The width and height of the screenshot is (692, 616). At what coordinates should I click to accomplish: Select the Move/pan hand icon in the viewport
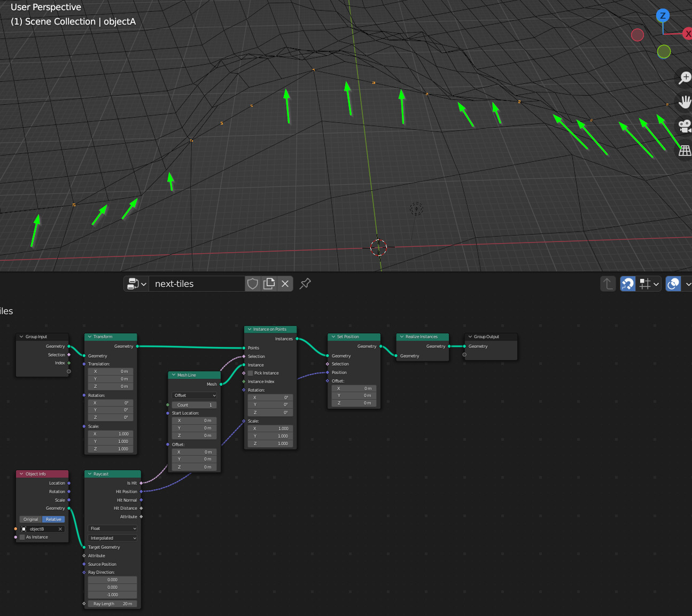(x=685, y=102)
